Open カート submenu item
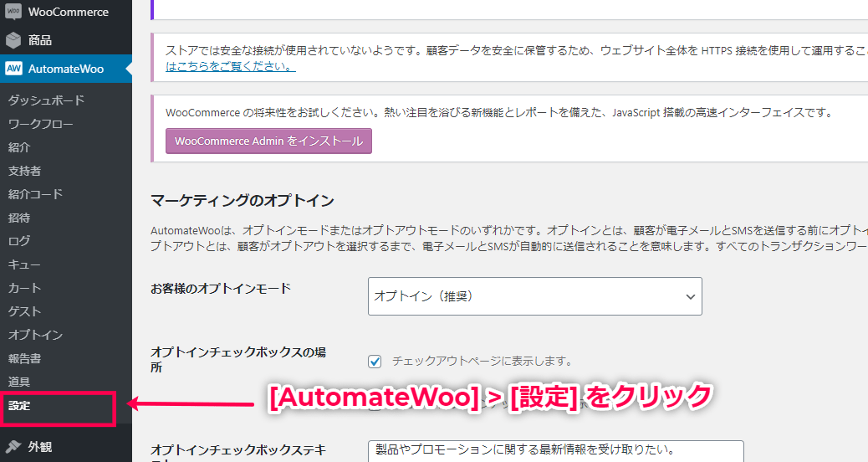This screenshot has height=462, width=868. 25,288
